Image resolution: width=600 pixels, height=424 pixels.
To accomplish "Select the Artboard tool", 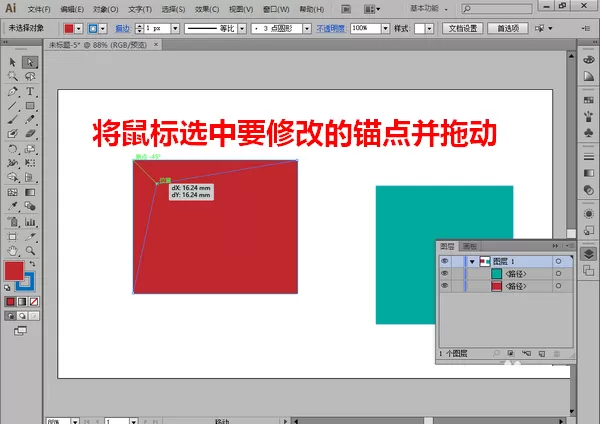I will pos(12,237).
